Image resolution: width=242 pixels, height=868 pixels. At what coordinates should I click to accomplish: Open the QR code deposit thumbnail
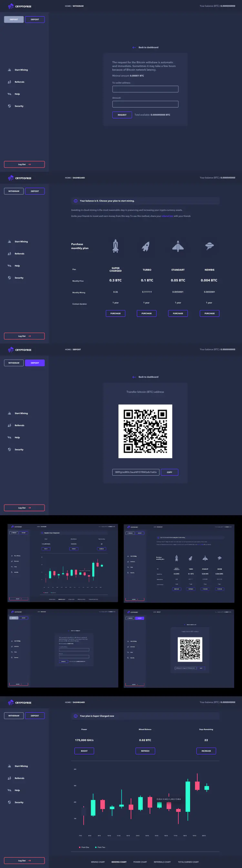(x=179, y=649)
